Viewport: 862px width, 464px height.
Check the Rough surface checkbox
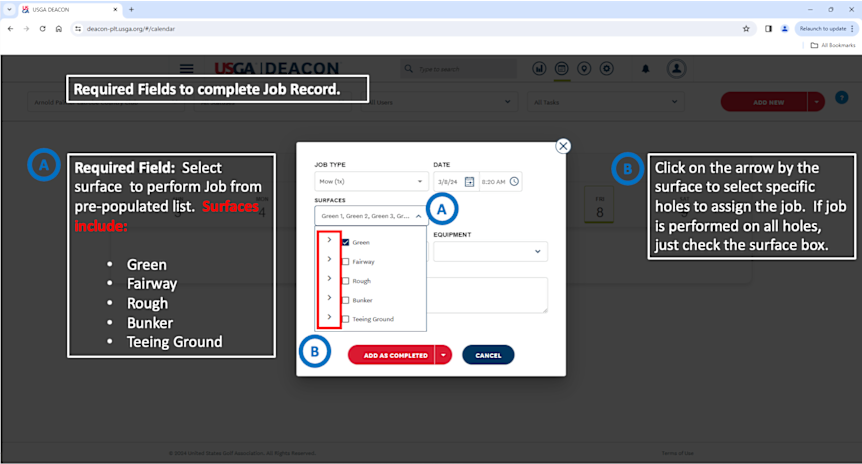346,281
